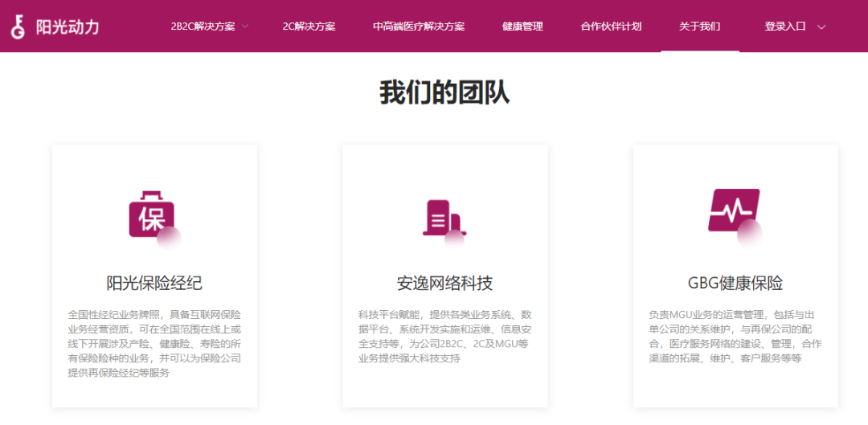868x425 pixels.
Task: Expand the 登录入口 dropdown chevron
Action: pos(821,27)
